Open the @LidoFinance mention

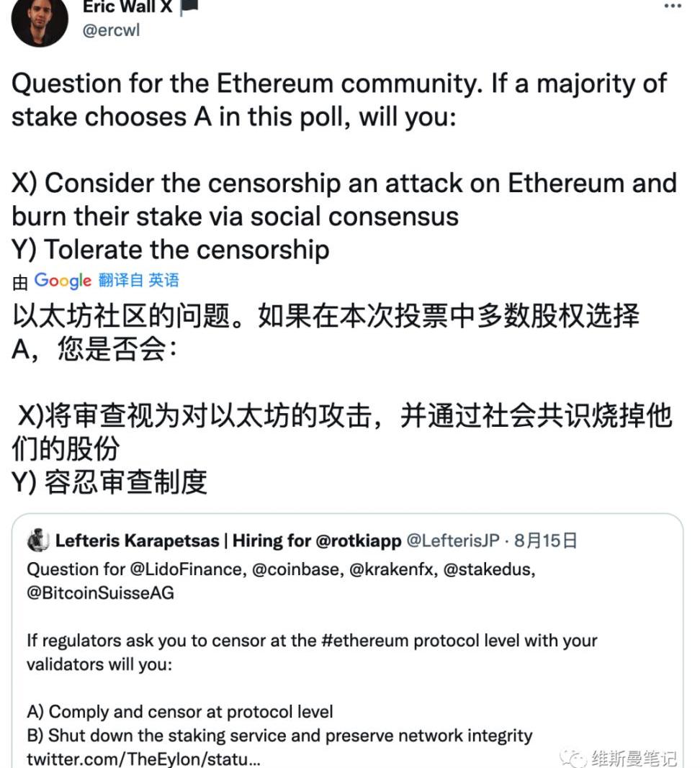click(188, 569)
